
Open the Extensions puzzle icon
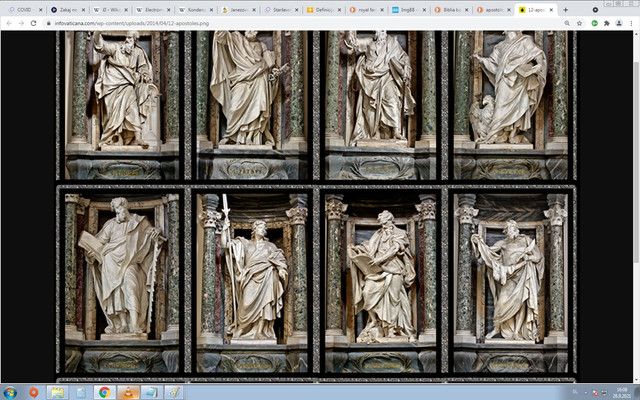click(607, 24)
